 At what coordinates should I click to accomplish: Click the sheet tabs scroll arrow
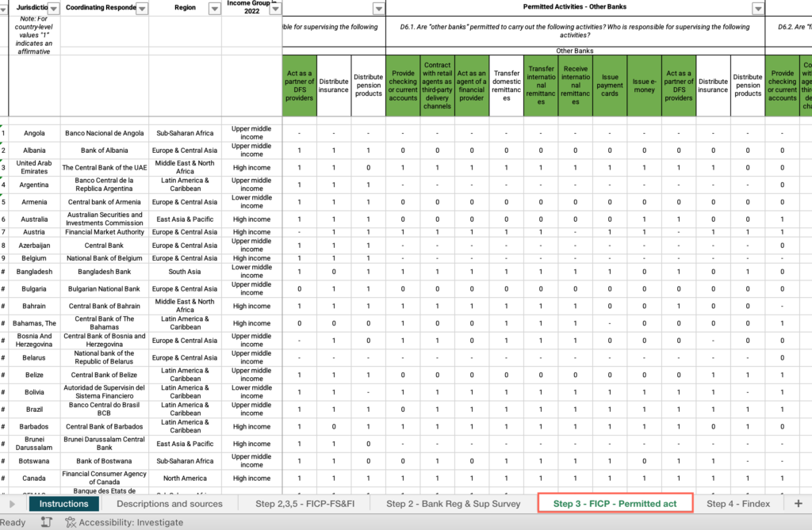click(13, 504)
